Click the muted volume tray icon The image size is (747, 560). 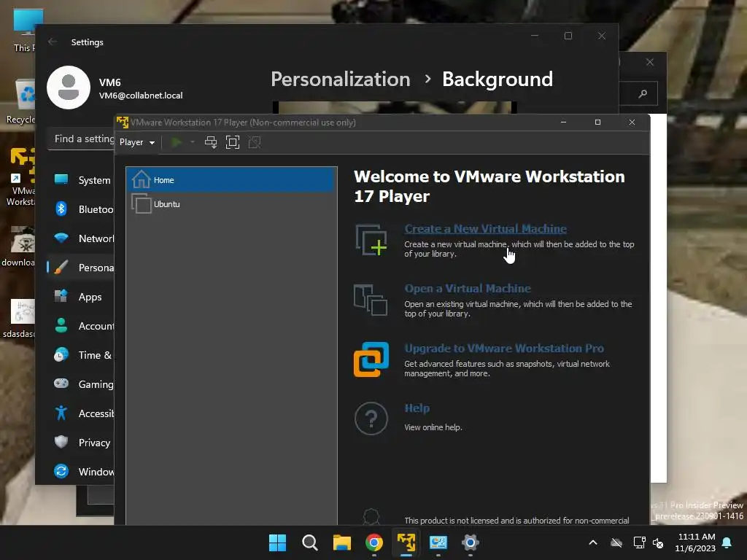(658, 542)
